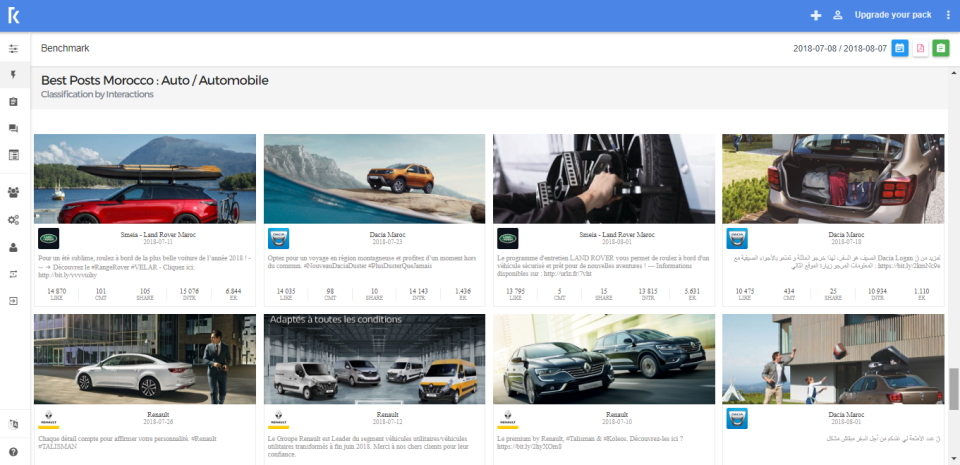Click Upgrade your pack
This screenshot has width=960, height=465.
(x=893, y=15)
